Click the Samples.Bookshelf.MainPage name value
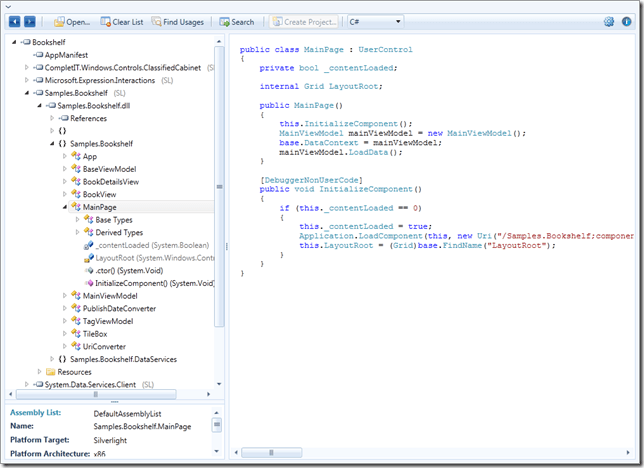The image size is (644, 468). tap(143, 427)
